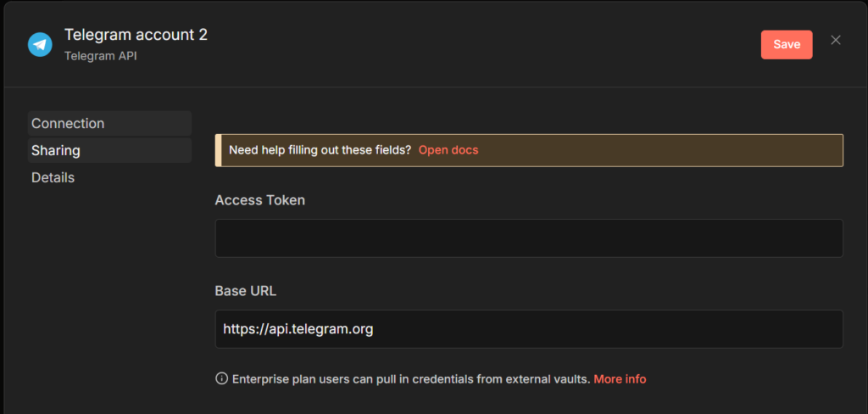The width and height of the screenshot is (868, 414).
Task: Click the empty sidebar area below Details
Action: click(108, 288)
